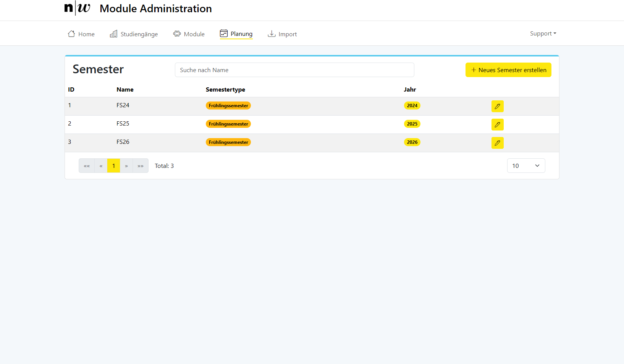Switch to the Module tab
This screenshot has height=364, width=624.
pyautogui.click(x=189, y=34)
